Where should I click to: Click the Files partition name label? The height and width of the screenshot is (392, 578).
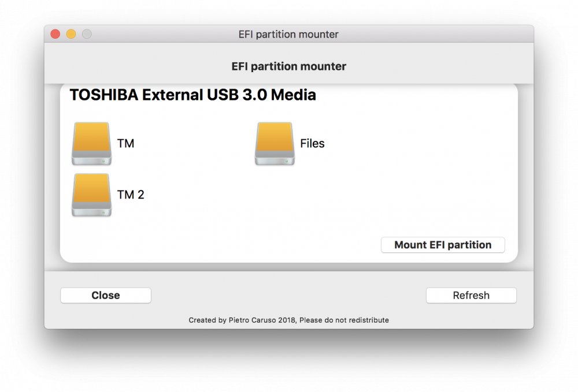pos(312,143)
